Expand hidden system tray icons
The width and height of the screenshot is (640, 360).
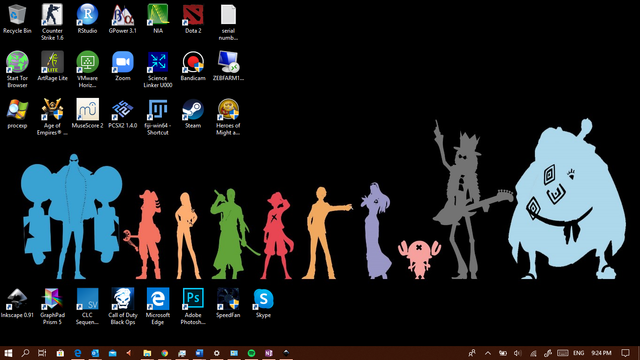(488, 353)
